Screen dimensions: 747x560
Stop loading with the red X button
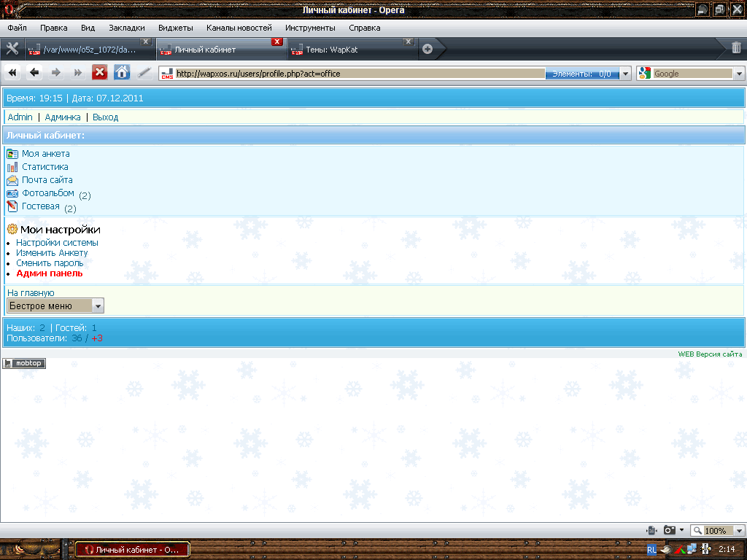[99, 73]
